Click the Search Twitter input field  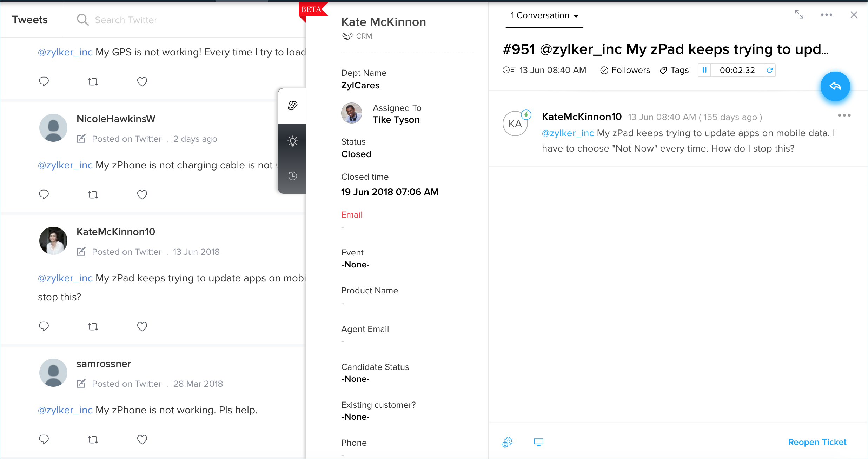[126, 20]
